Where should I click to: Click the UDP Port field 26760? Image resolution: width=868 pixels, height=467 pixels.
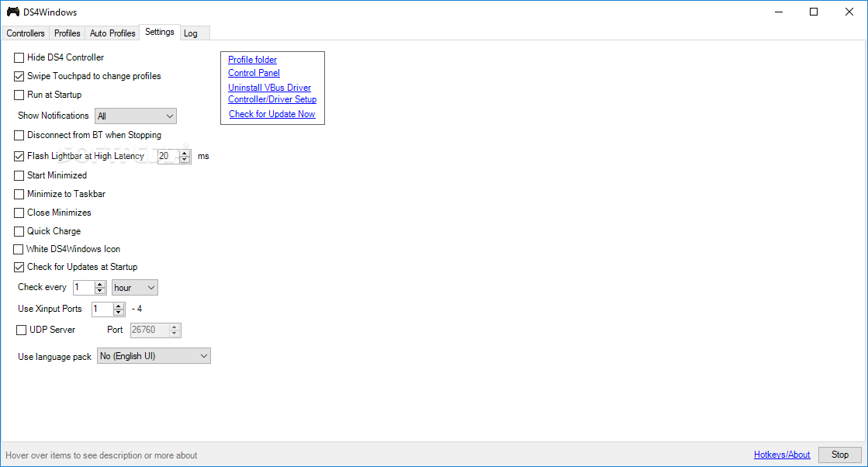coord(150,330)
